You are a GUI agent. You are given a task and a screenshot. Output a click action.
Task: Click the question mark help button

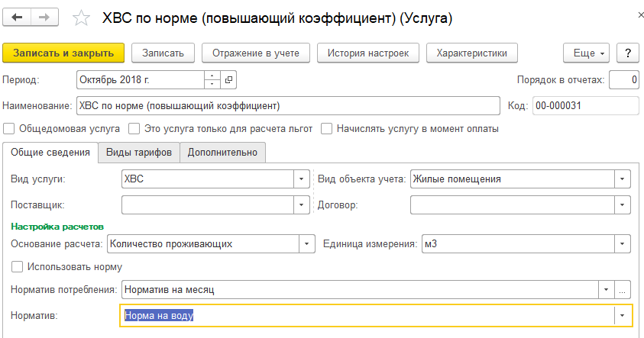pyautogui.click(x=627, y=53)
